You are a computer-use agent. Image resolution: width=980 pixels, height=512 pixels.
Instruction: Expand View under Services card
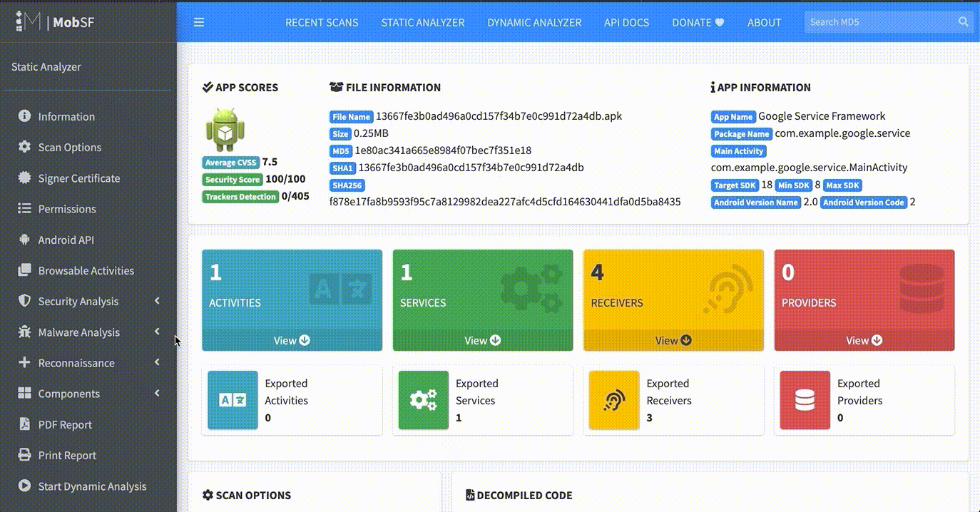483,340
